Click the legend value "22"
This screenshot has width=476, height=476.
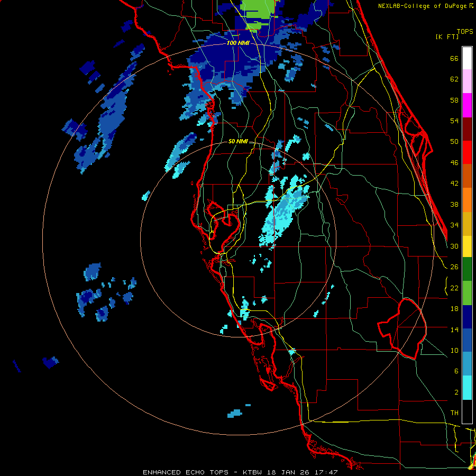click(x=454, y=288)
